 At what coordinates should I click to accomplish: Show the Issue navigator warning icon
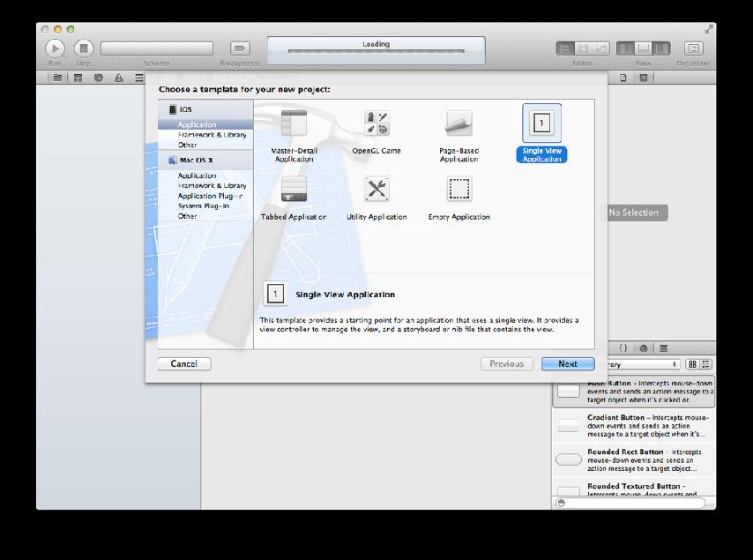click(119, 78)
